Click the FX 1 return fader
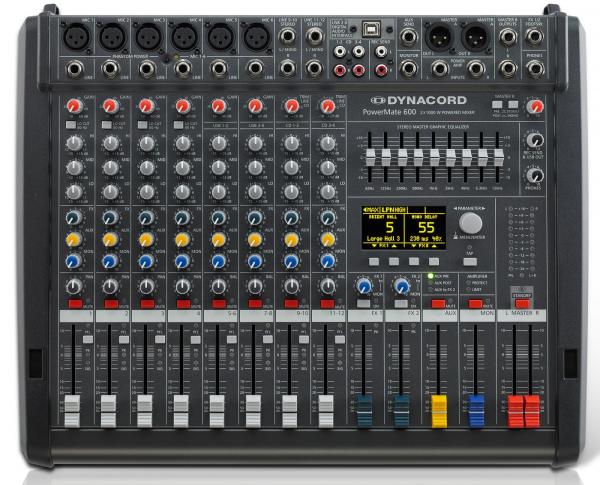Viewport: 600px width, 485px height. click(x=364, y=411)
